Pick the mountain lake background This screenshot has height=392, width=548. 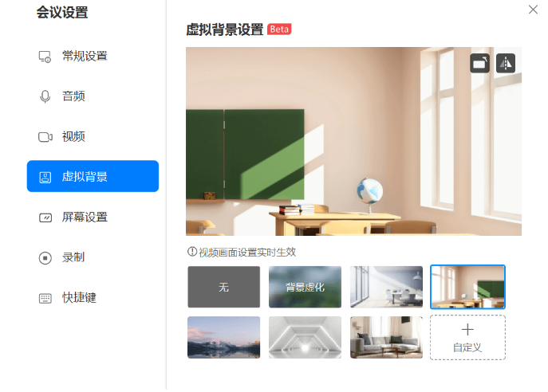click(223, 337)
